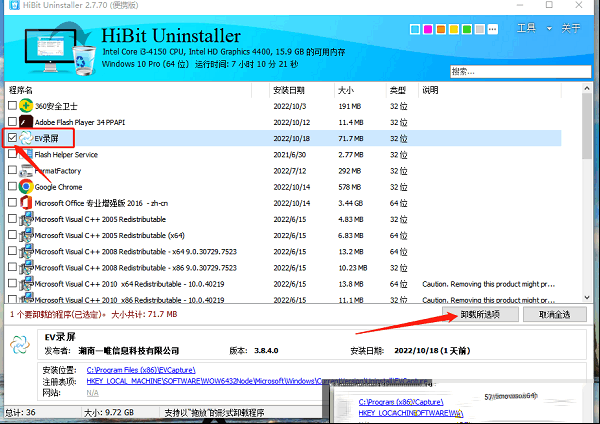
Task: Click the EV录屏 logo in details panel
Action: [20, 344]
